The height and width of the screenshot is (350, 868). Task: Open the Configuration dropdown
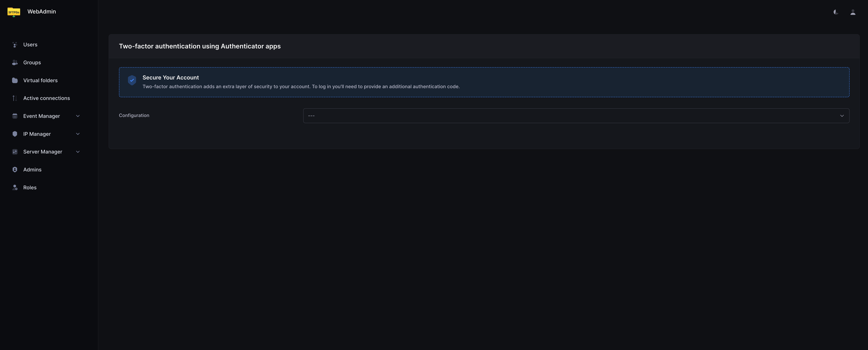(576, 116)
